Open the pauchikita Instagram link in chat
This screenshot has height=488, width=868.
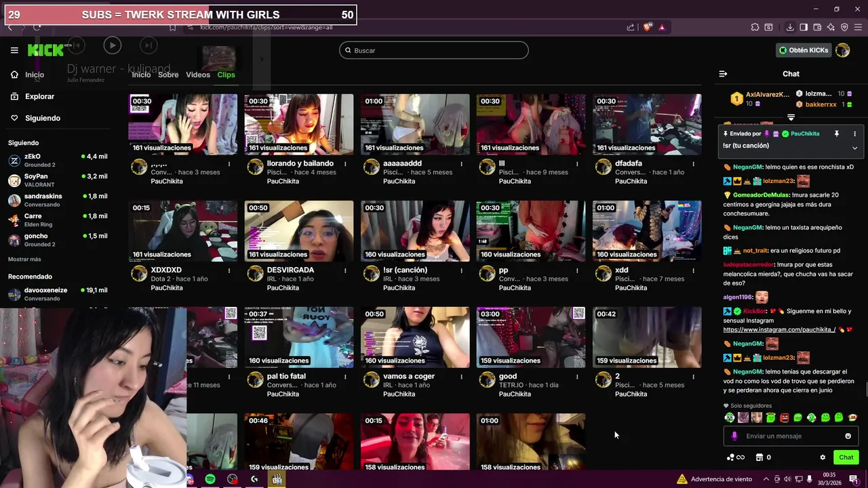click(x=779, y=329)
